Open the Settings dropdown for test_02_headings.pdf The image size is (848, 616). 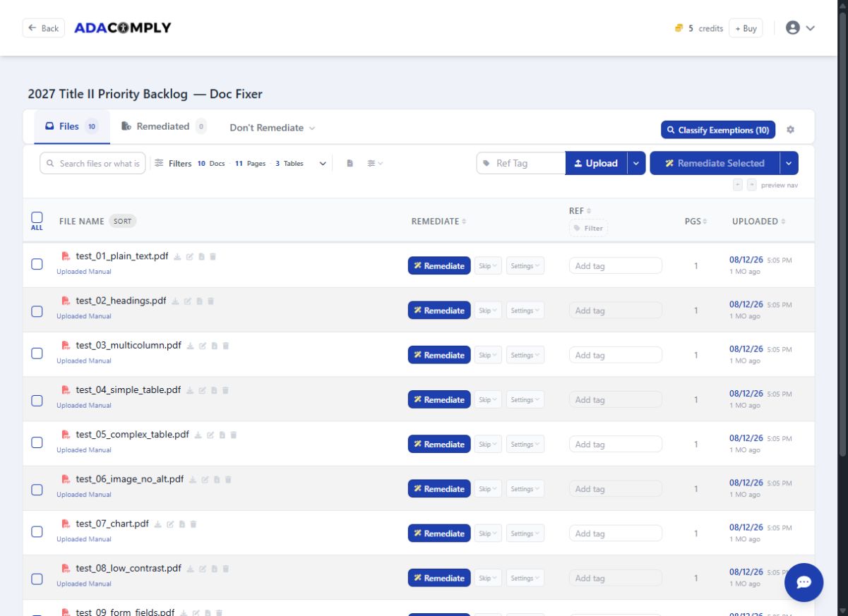525,310
